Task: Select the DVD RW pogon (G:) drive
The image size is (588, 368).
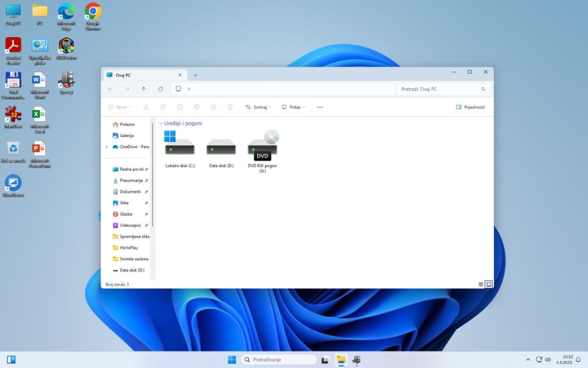Action: [x=262, y=152]
